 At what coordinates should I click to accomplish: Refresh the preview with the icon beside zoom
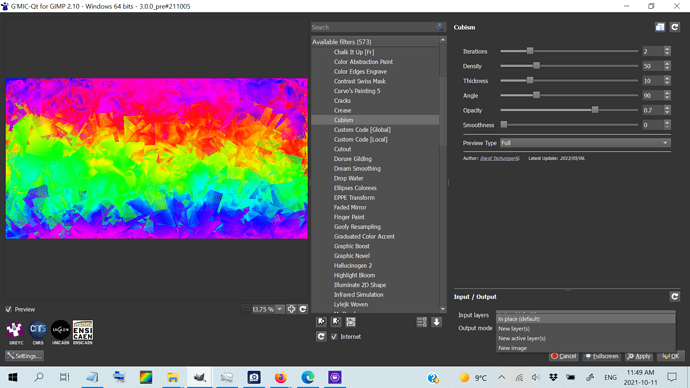tap(303, 309)
